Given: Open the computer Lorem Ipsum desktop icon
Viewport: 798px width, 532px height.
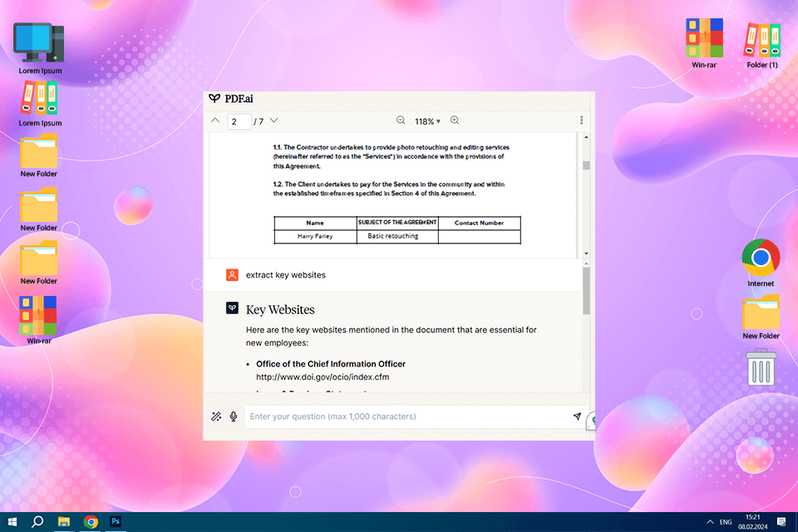Looking at the screenshot, I should (x=40, y=48).
